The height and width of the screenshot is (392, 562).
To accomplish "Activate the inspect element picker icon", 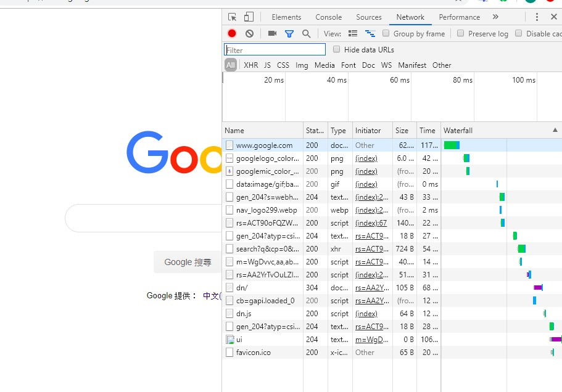I will 232,17.
